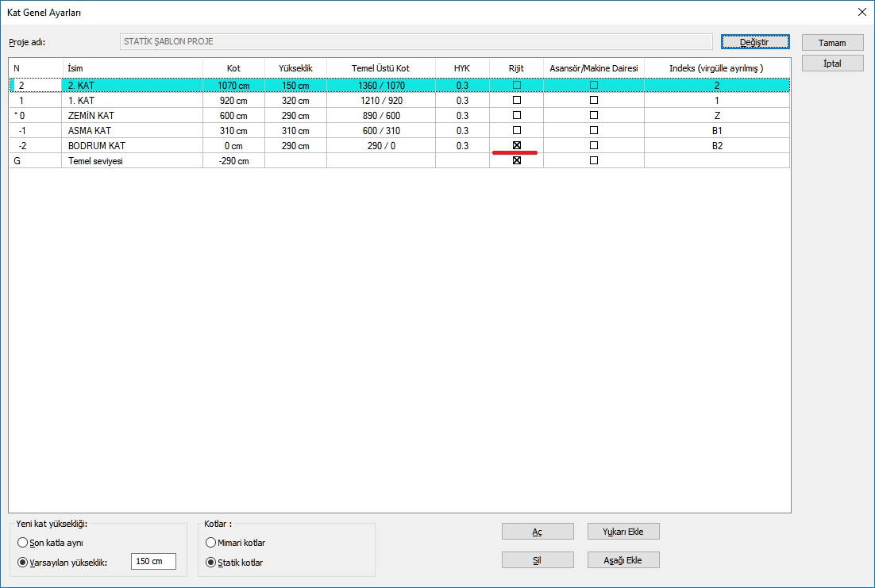Image resolution: width=875 pixels, height=588 pixels.
Task: Toggle Rijit checkbox for Temel seviyesi row
Action: tap(517, 160)
